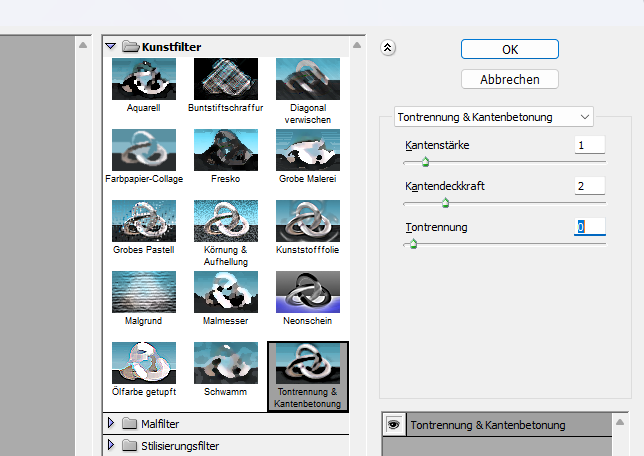The image size is (644, 456).
Task: Expand the Malfilter folder
Action: [110, 423]
